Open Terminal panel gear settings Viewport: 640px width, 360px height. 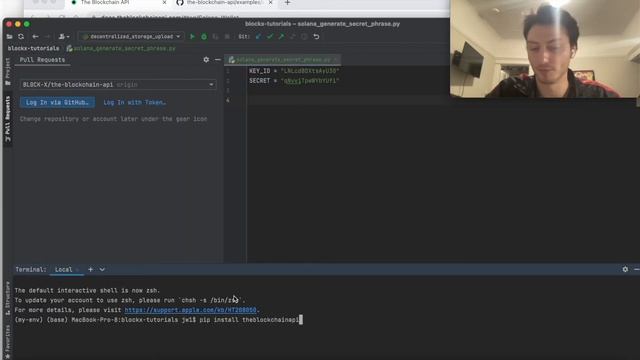click(625, 269)
